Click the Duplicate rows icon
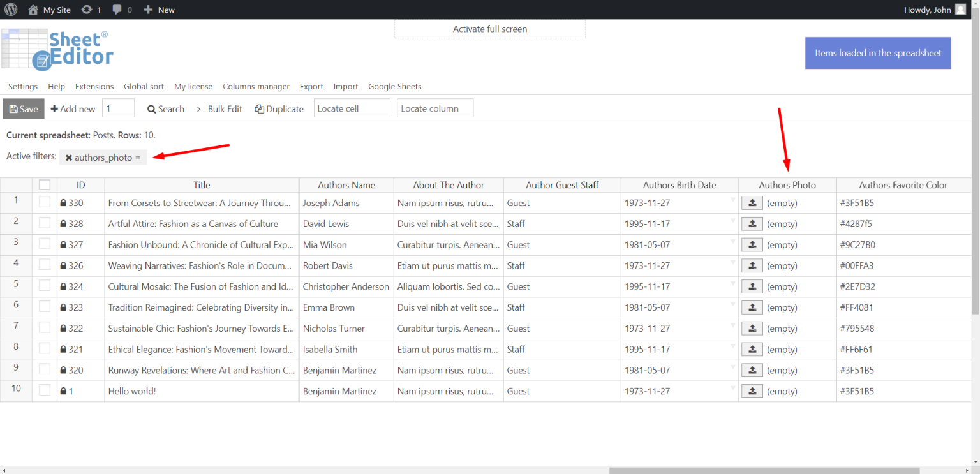980x474 pixels. 259,108
